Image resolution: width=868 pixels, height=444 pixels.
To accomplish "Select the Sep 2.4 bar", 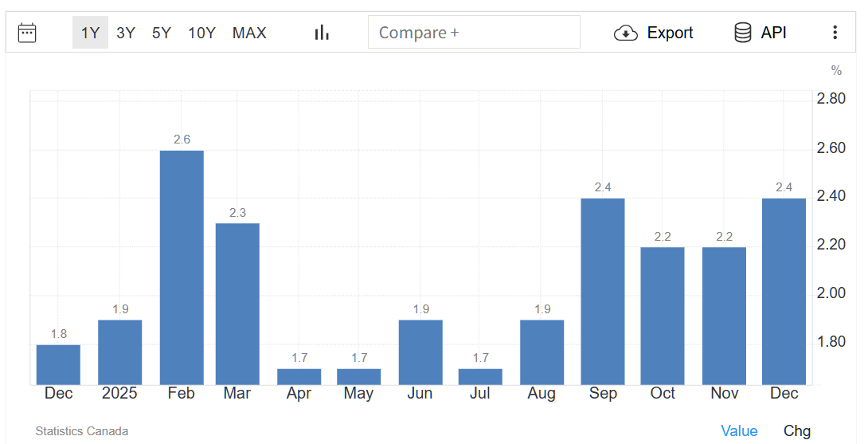I will (x=603, y=291).
